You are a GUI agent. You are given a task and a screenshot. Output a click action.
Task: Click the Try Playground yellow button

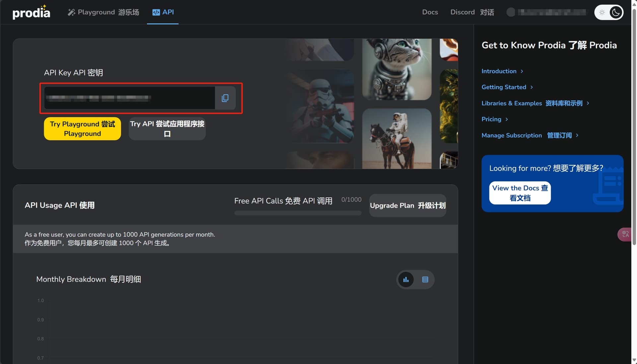click(82, 129)
